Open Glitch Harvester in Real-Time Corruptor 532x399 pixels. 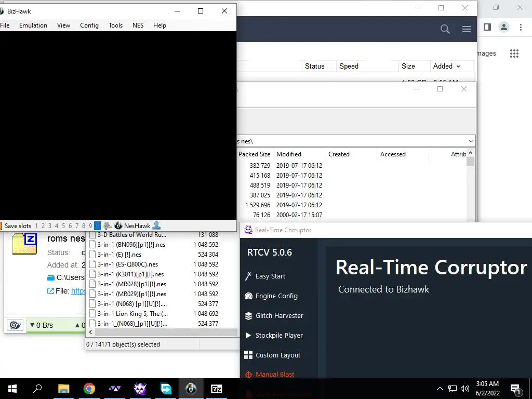pyautogui.click(x=274, y=315)
